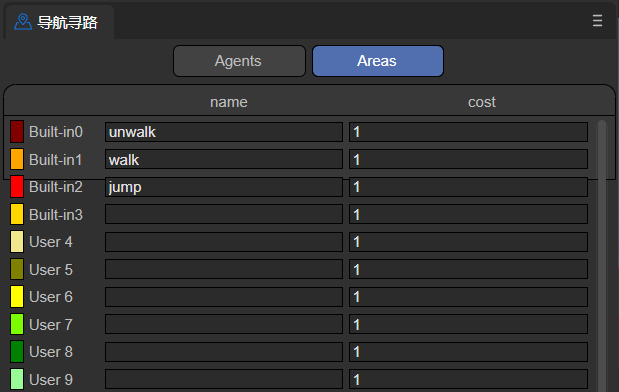Click the User 5 name field

point(224,269)
